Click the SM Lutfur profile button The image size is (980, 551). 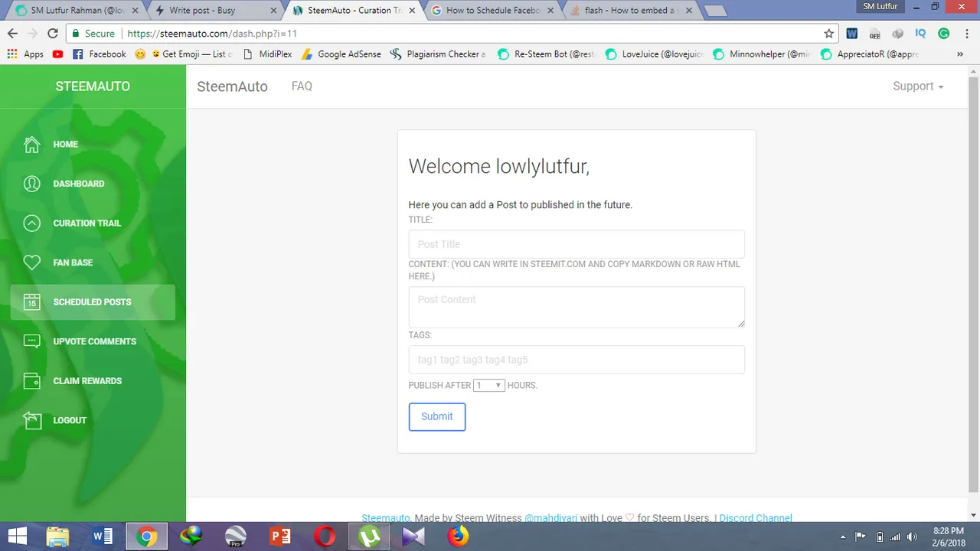(880, 6)
